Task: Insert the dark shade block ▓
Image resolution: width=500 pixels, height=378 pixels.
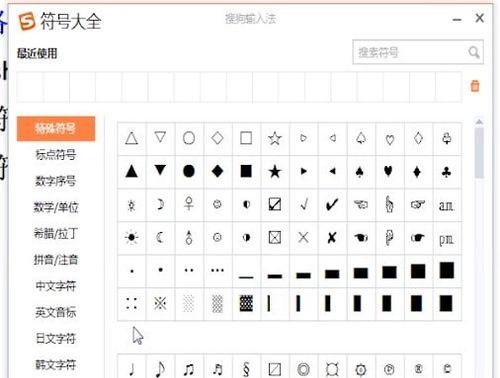Action: (x=246, y=304)
